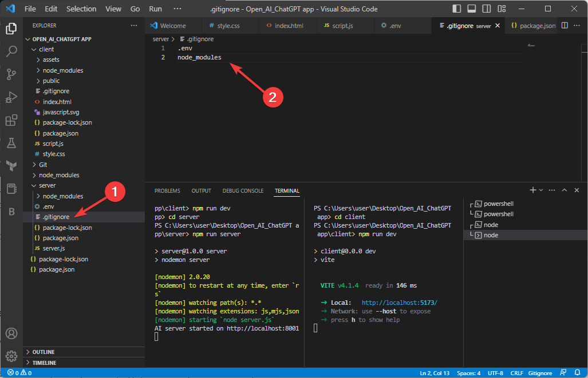The width and height of the screenshot is (588, 378).
Task: Maximize the terminal panel with chevron up
Action: (564, 190)
